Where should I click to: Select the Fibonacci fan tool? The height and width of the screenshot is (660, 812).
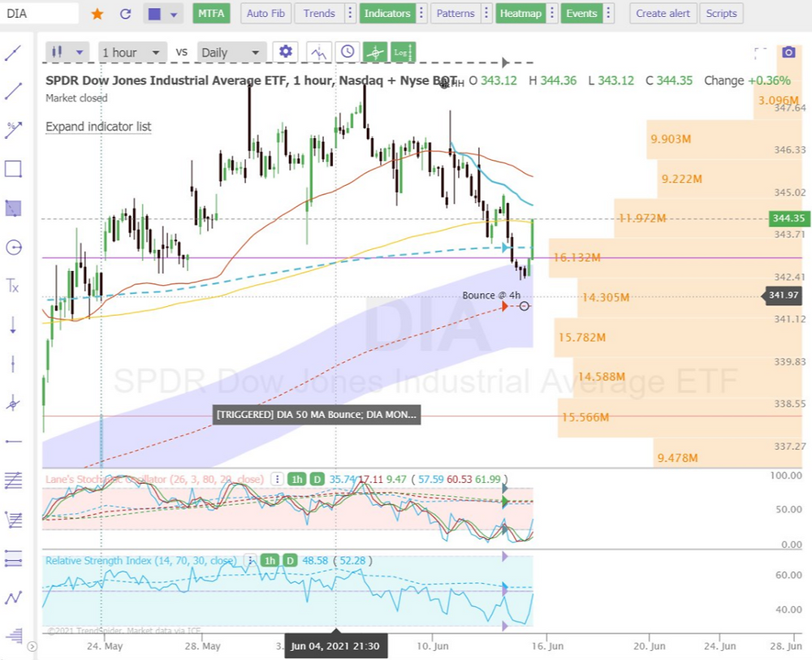click(x=14, y=520)
